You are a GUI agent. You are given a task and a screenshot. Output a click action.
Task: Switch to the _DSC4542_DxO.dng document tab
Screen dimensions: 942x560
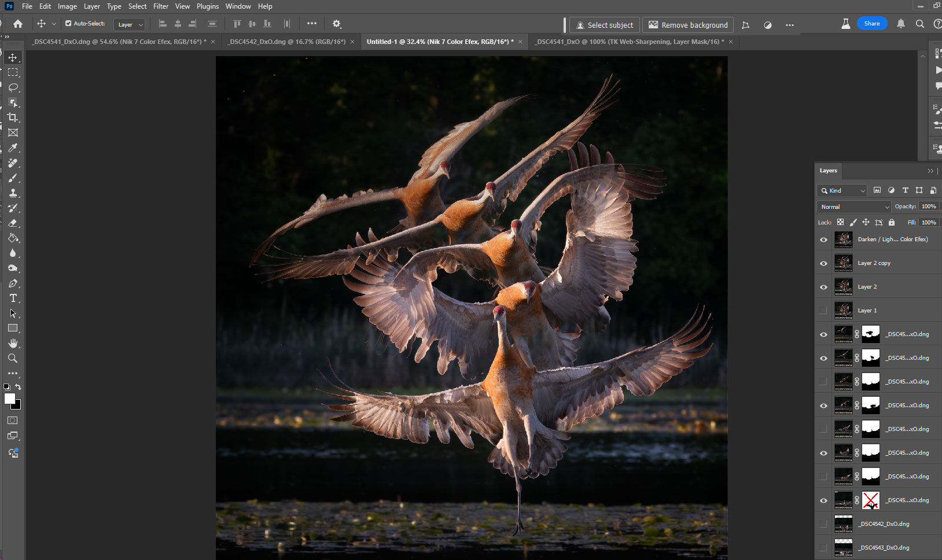click(x=287, y=42)
